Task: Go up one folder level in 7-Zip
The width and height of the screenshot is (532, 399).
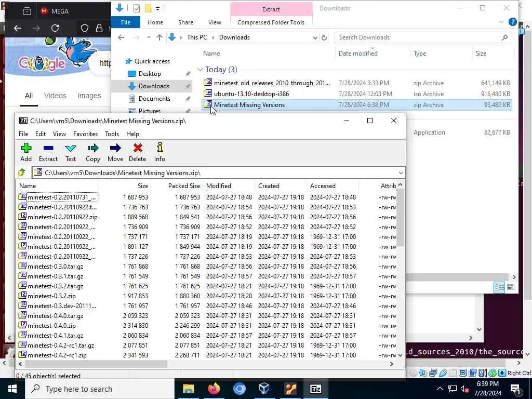Action: (22, 172)
